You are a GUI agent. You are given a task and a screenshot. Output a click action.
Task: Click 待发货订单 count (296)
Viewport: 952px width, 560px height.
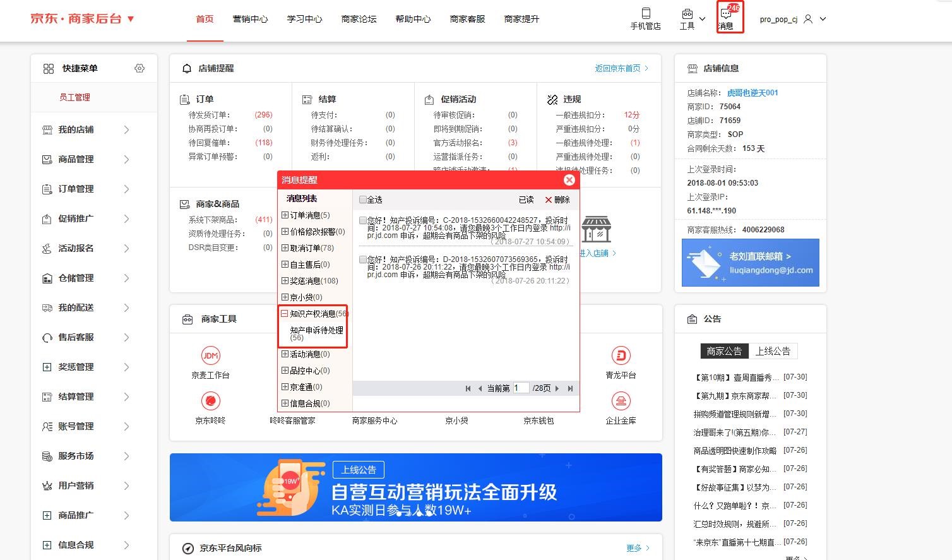point(263,115)
